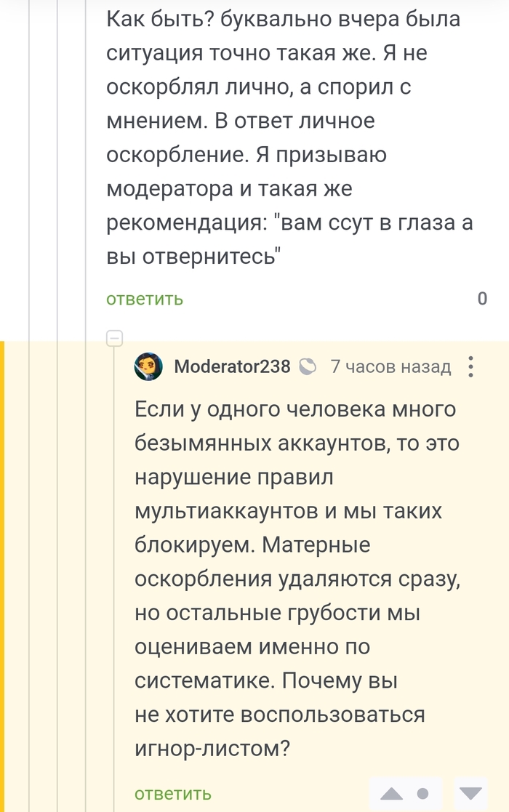The width and height of the screenshot is (509, 812).
Task: Reply to the top comment via "ответить"
Action: pyautogui.click(x=145, y=299)
